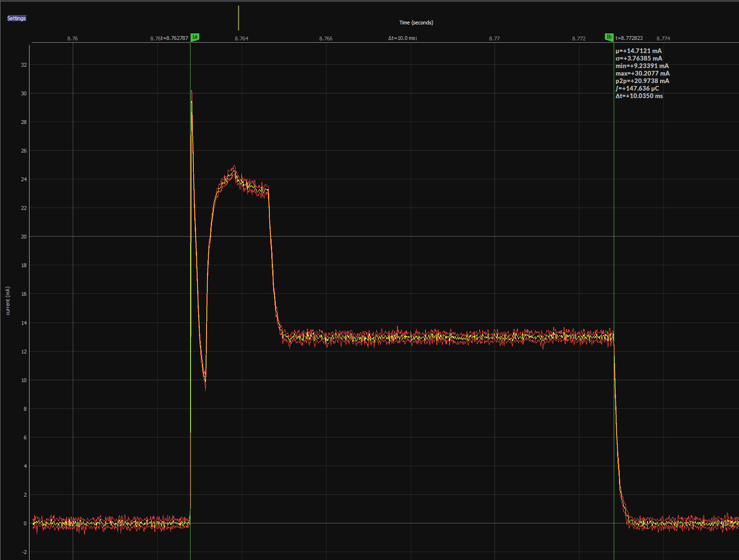Click the 8.774 time axis tick
Image resolution: width=739 pixels, height=560 pixels.
point(663,38)
